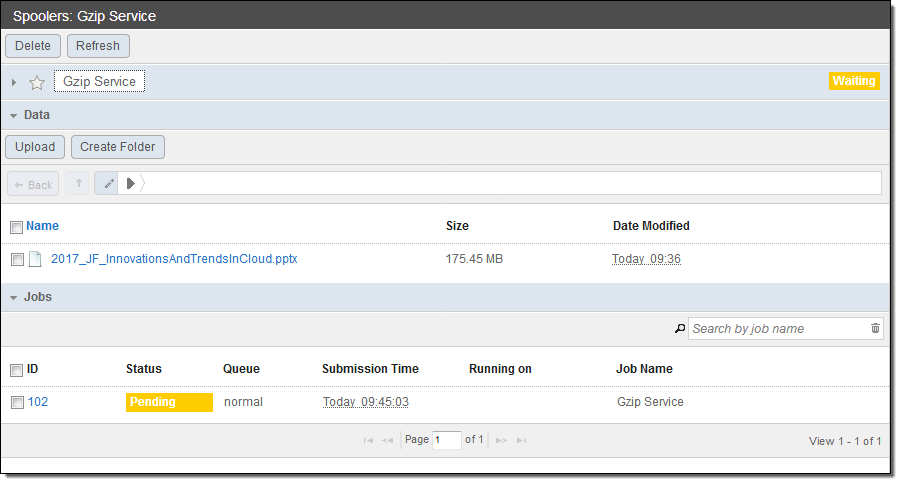
Task: Sort files by Name column header
Action: pyautogui.click(x=42, y=226)
